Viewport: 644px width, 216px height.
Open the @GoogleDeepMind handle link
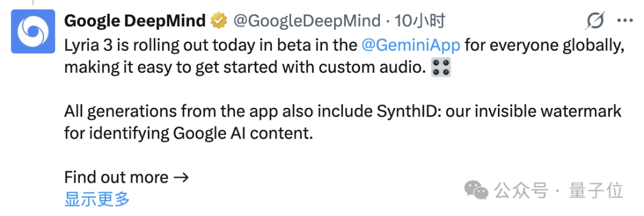point(307,20)
